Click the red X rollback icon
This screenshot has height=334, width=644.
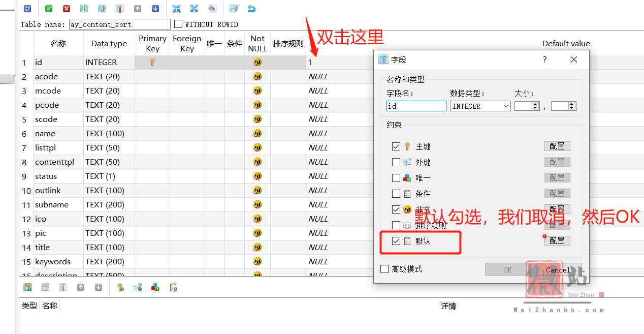click(67, 9)
